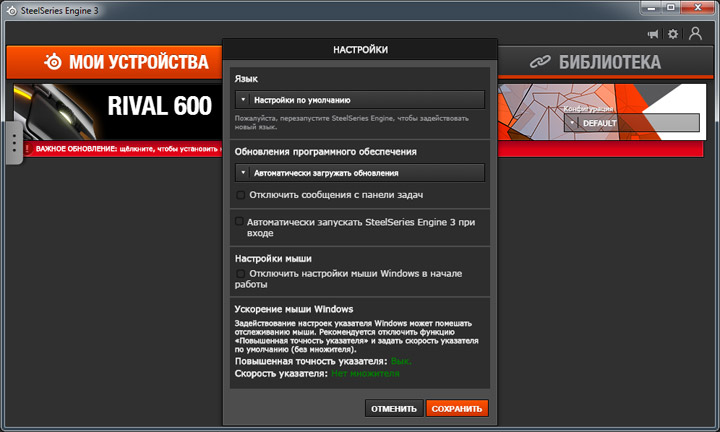Open the DEFAULT configuration dropdown
The height and width of the screenshot is (432, 720).
pyautogui.click(x=631, y=123)
